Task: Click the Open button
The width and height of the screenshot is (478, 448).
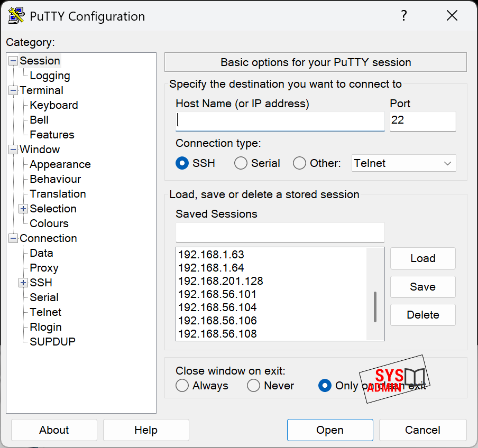Action: [x=330, y=430]
